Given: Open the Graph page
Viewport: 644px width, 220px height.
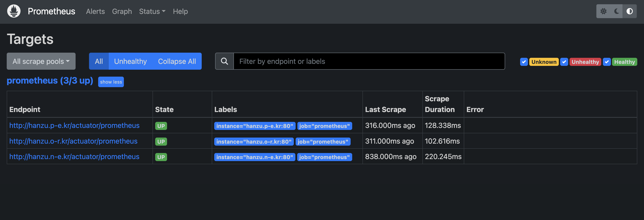Looking at the screenshot, I should click(122, 11).
